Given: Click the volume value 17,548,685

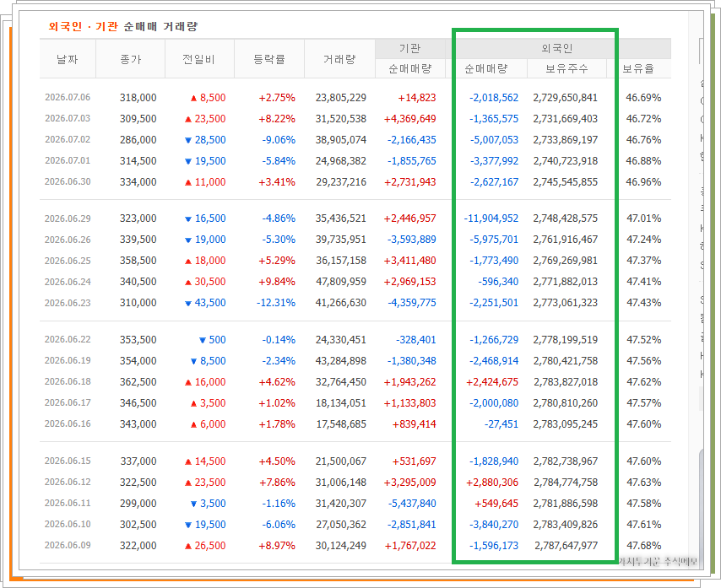Looking at the screenshot, I should point(341,424).
